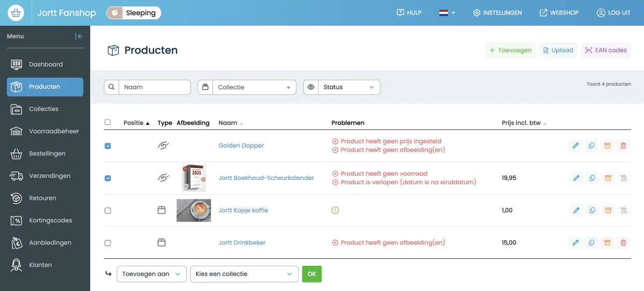Delete the Golden Dopper product
Screen dimensions: 644x291
point(623,146)
